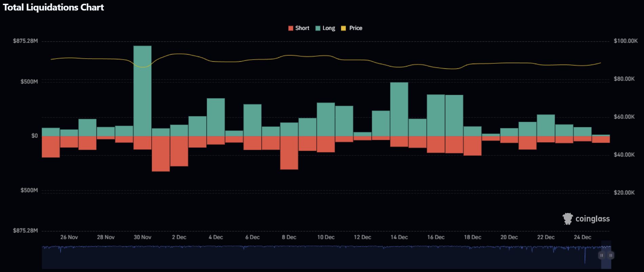Screen dimensions: 644x272
Task: Click the Total Liquidations Chart title
Action: (x=53, y=7)
